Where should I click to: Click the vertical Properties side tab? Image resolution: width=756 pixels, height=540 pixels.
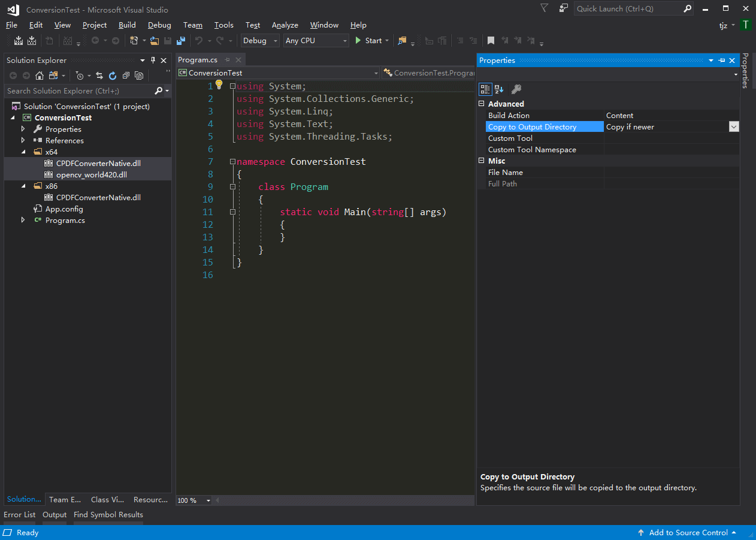pyautogui.click(x=745, y=71)
